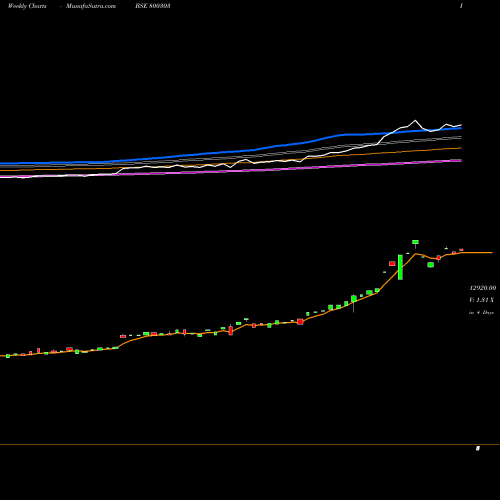Select the tallest green candlestick

[400, 267]
